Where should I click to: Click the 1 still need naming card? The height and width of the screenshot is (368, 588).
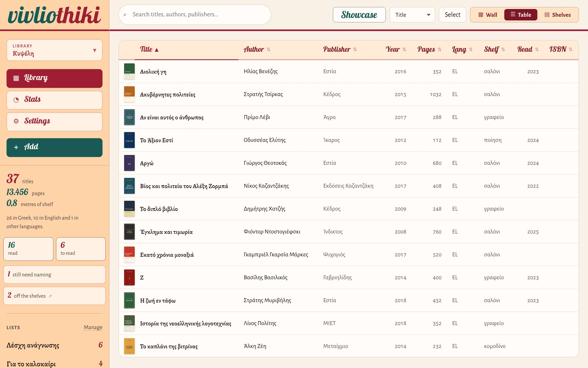coord(55,275)
